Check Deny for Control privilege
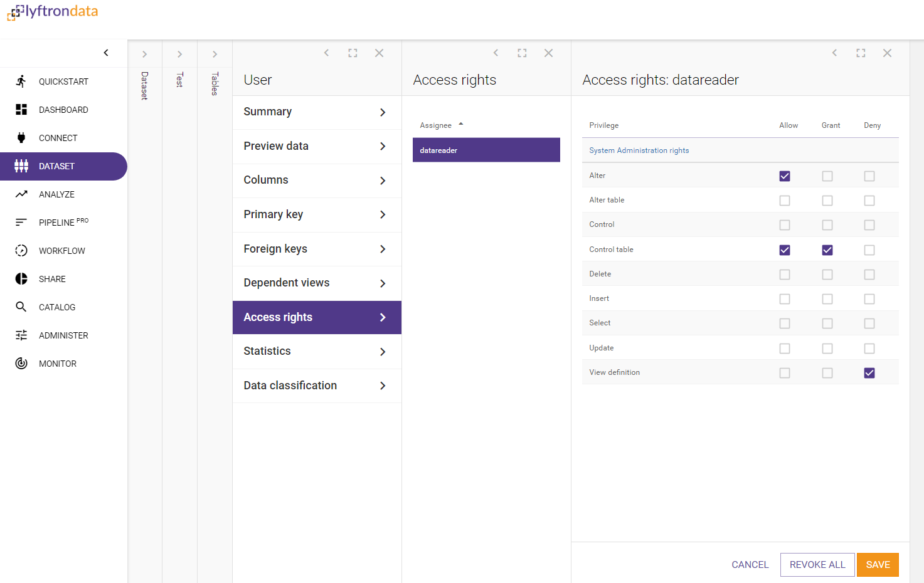924x583 pixels. point(869,225)
